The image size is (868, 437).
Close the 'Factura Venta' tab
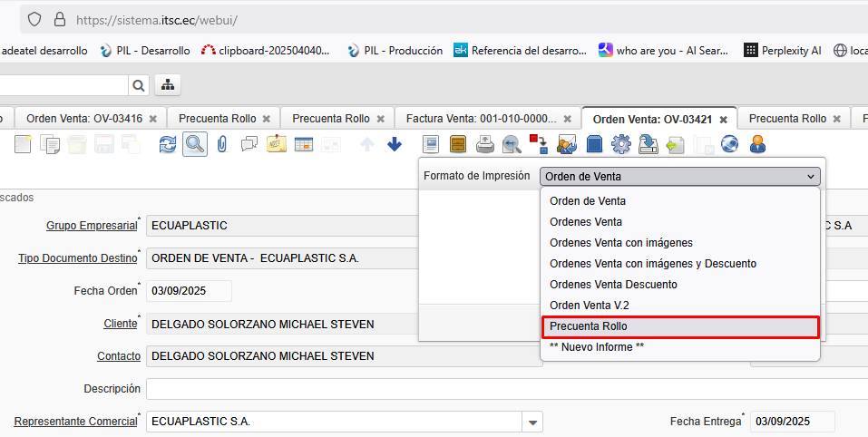(x=568, y=119)
